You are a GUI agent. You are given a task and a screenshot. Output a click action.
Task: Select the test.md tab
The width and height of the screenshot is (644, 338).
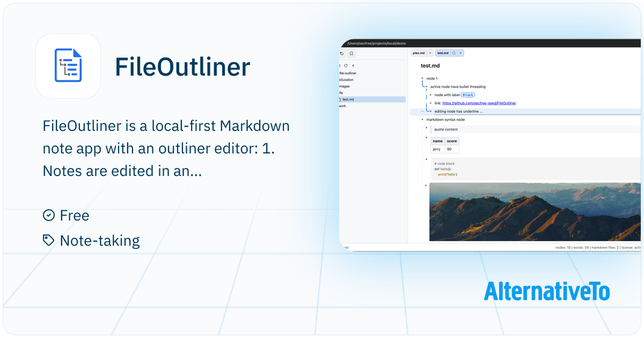click(443, 53)
